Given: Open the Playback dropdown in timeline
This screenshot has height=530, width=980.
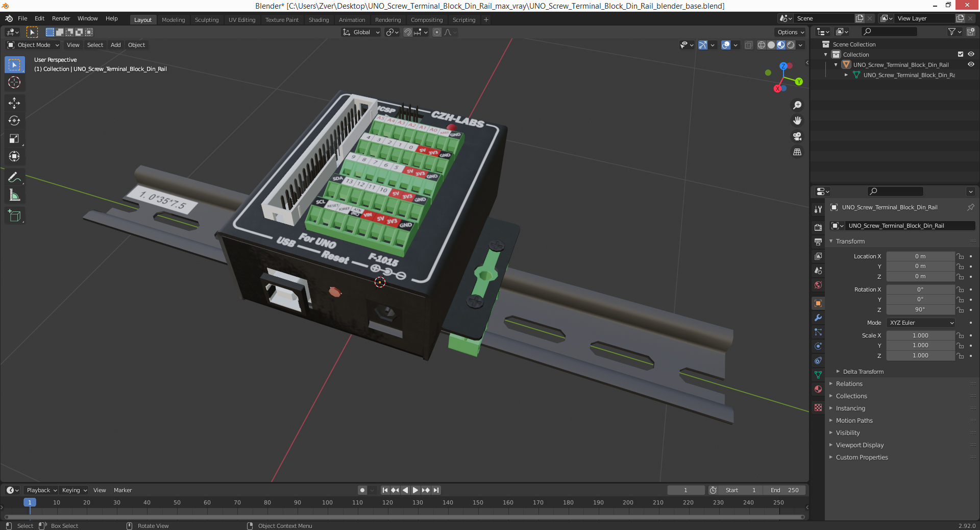Looking at the screenshot, I should pyautogui.click(x=41, y=490).
